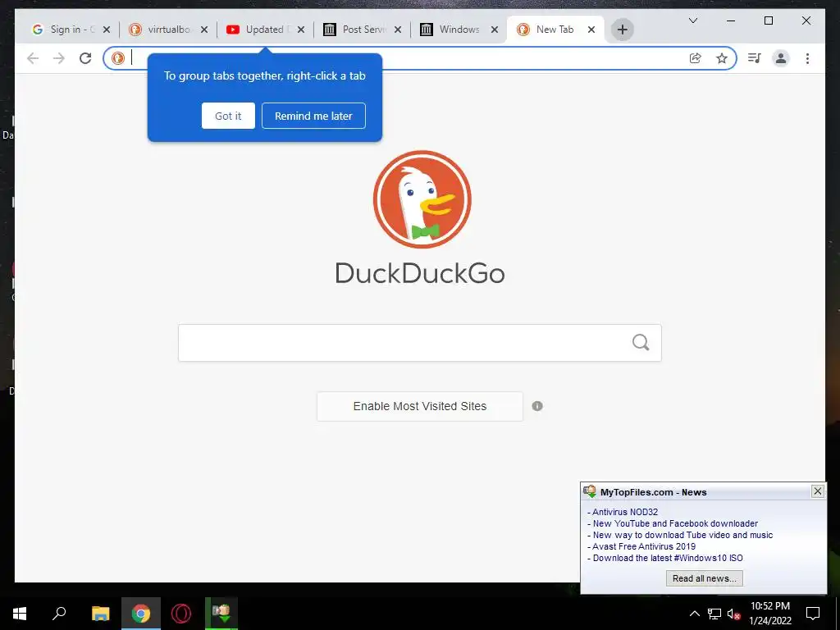Dismiss tip with Got it button
This screenshot has height=630, width=840.
tap(228, 116)
